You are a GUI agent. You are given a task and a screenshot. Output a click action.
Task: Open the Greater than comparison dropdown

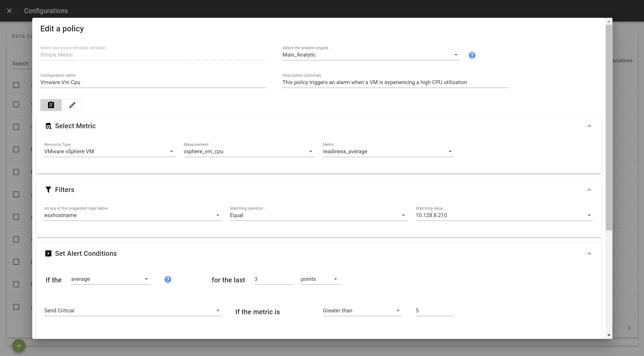pos(362,311)
